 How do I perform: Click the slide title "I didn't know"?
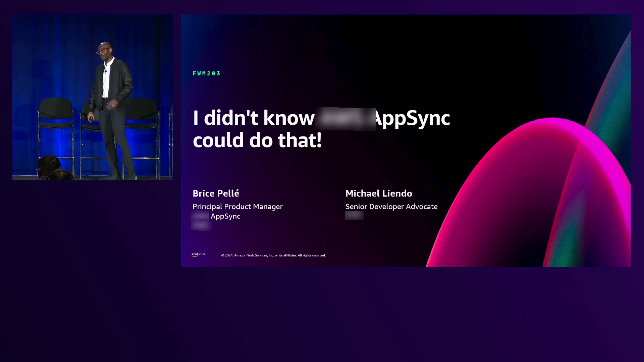tap(254, 118)
